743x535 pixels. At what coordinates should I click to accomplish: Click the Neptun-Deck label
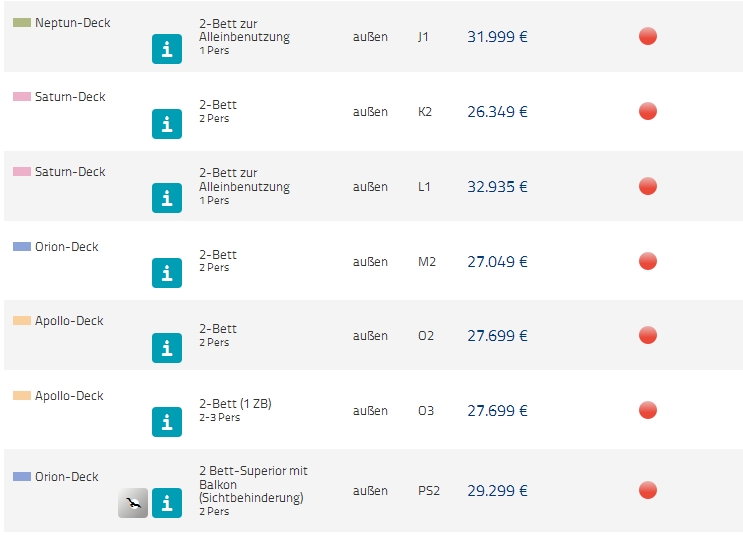click(73, 23)
